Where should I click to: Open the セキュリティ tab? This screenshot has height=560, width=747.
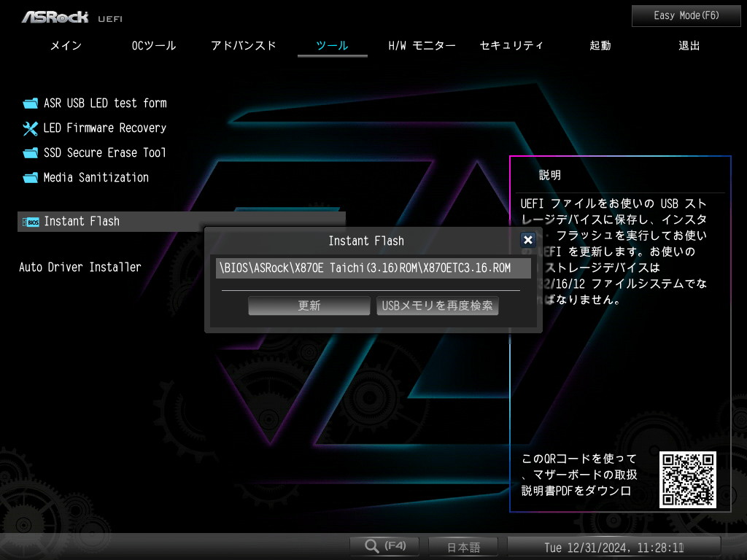(x=511, y=46)
